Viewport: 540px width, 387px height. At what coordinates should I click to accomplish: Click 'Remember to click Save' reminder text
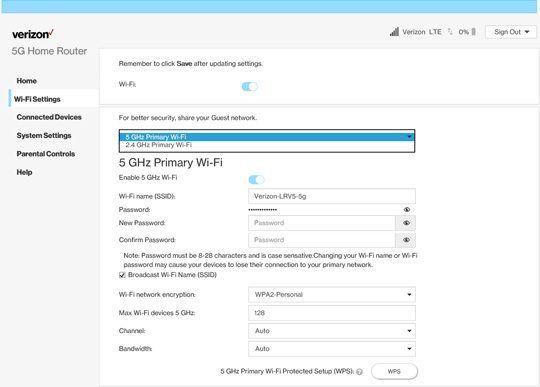[190, 64]
